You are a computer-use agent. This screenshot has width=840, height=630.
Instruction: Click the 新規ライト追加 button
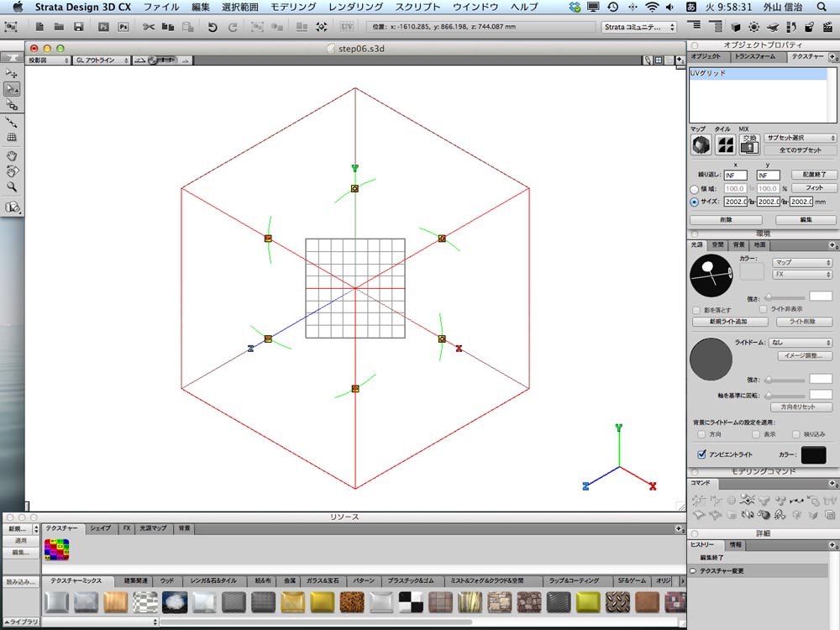click(x=729, y=322)
